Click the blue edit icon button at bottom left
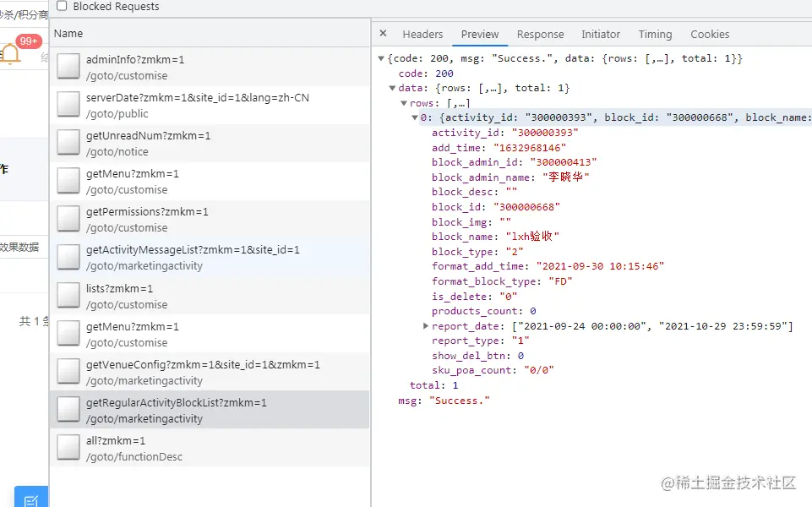Viewport: 812px width, 507px height. (31, 499)
